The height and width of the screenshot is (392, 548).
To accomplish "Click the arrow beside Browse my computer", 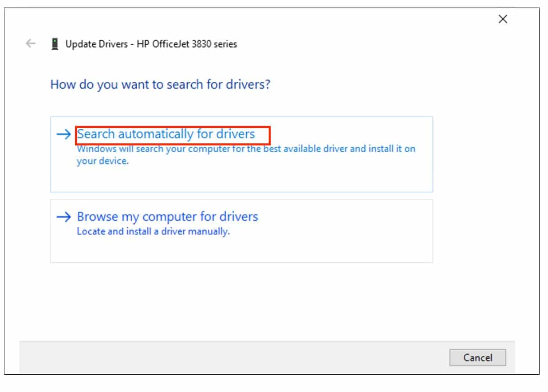I will (64, 217).
